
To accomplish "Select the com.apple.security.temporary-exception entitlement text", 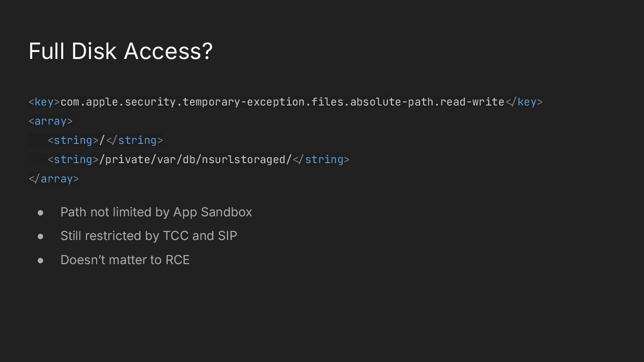I will tap(282, 102).
